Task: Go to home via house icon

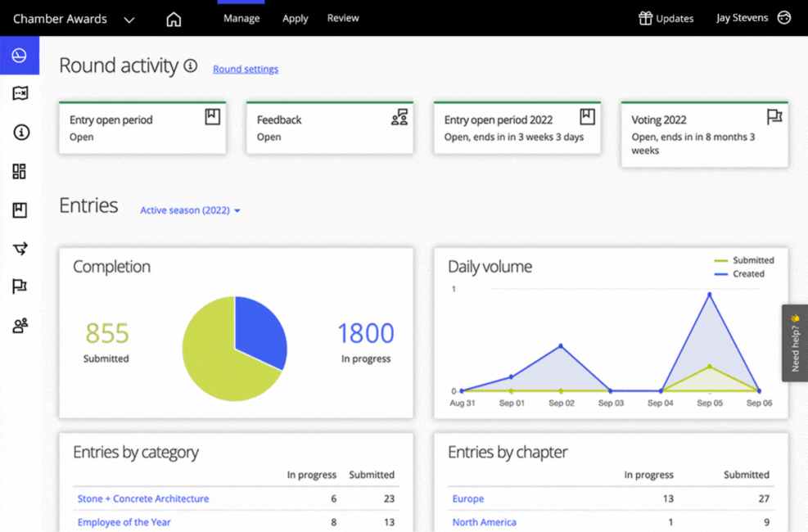Action: [x=174, y=19]
